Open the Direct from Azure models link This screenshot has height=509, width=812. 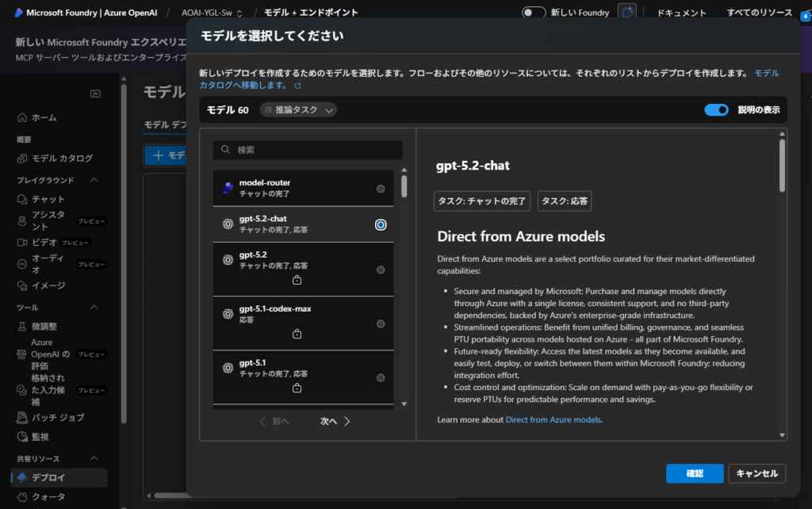click(553, 419)
